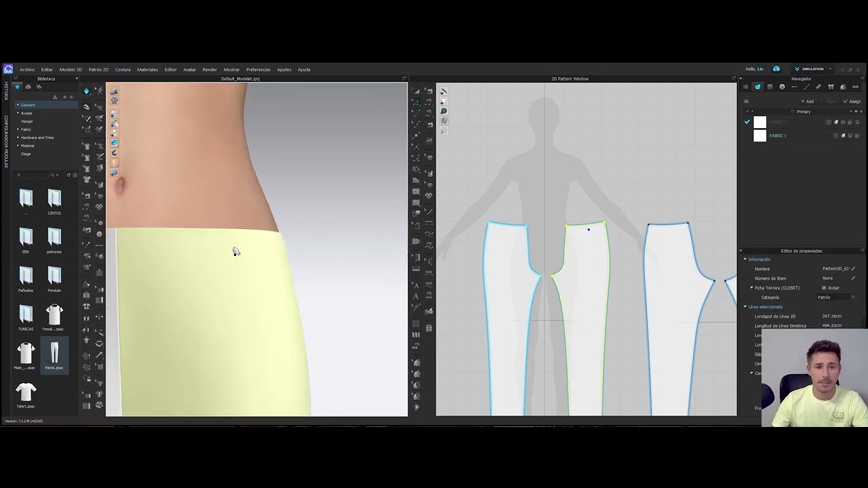Toggle the Incluir checkbox
The height and width of the screenshot is (488, 868).
click(825, 287)
